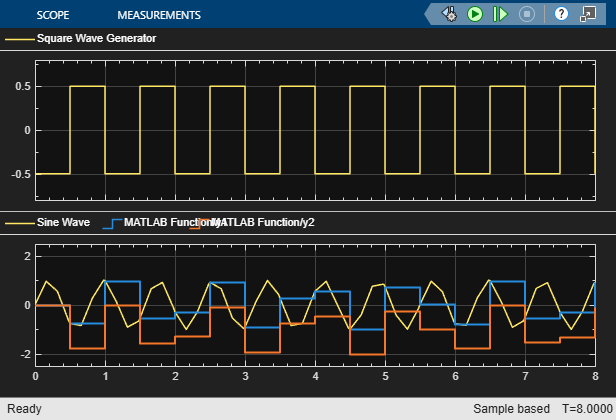Viewport: 616px width, 420px height.
Task: Open the Help question mark icon
Action: (x=561, y=14)
